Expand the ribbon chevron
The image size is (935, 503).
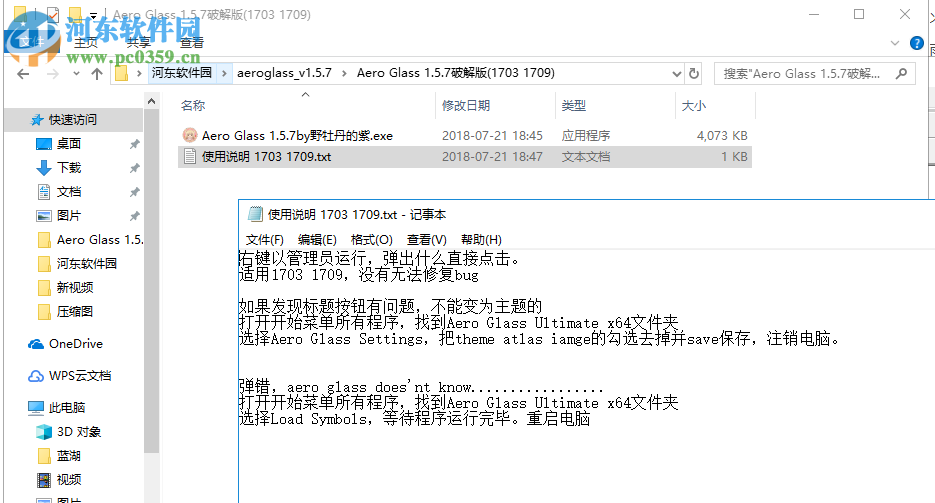coord(894,43)
